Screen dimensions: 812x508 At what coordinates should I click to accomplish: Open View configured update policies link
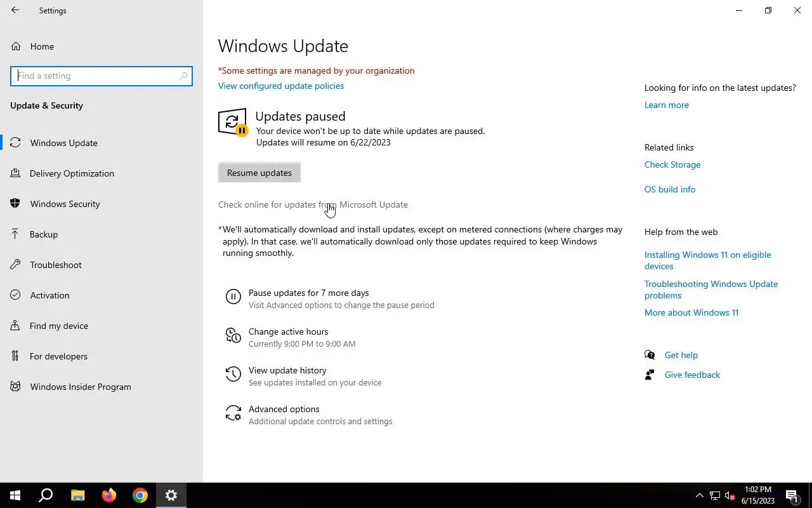click(281, 86)
